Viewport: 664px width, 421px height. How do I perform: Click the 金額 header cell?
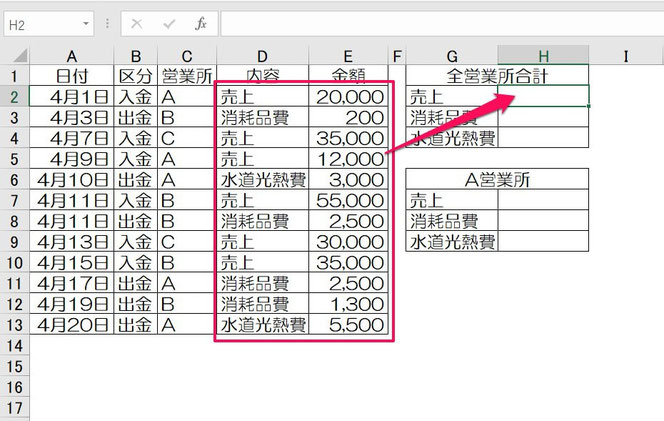(x=348, y=76)
